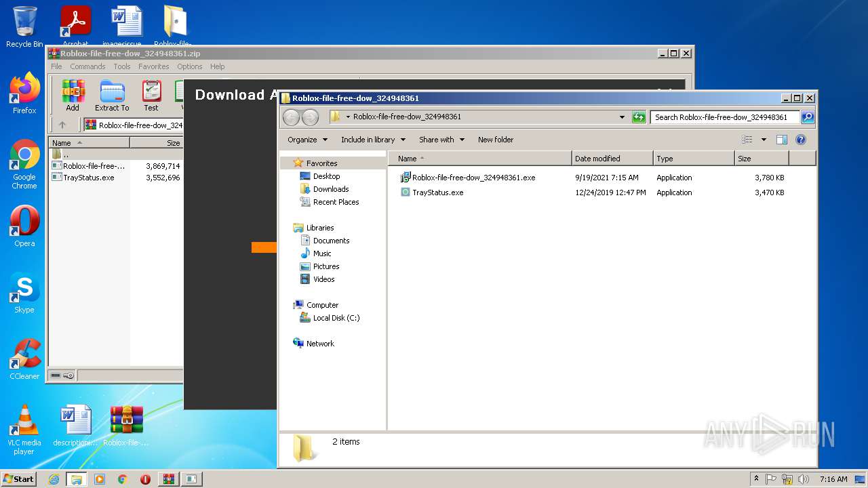Screen dimensions: 868x488
Task: Open the view options dropdown arrow
Action: [764, 140]
